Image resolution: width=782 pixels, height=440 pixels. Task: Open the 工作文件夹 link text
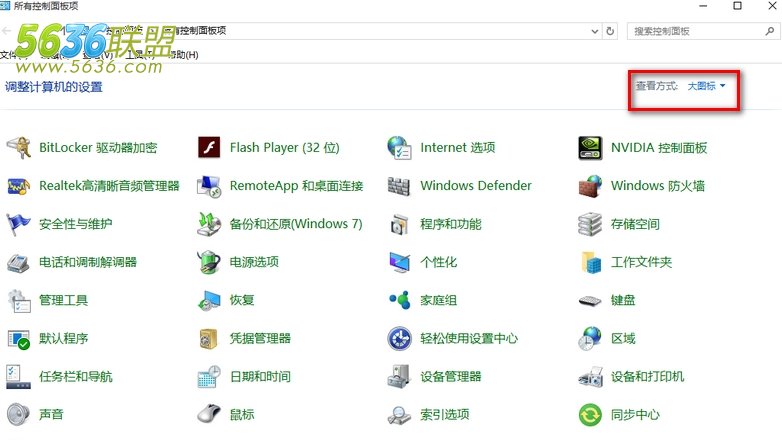[x=641, y=262]
